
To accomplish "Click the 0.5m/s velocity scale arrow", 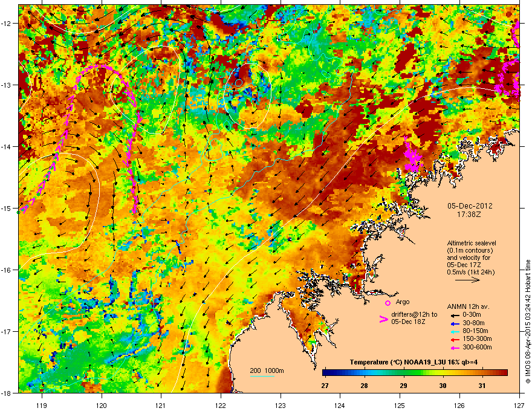I will (x=468, y=280).
